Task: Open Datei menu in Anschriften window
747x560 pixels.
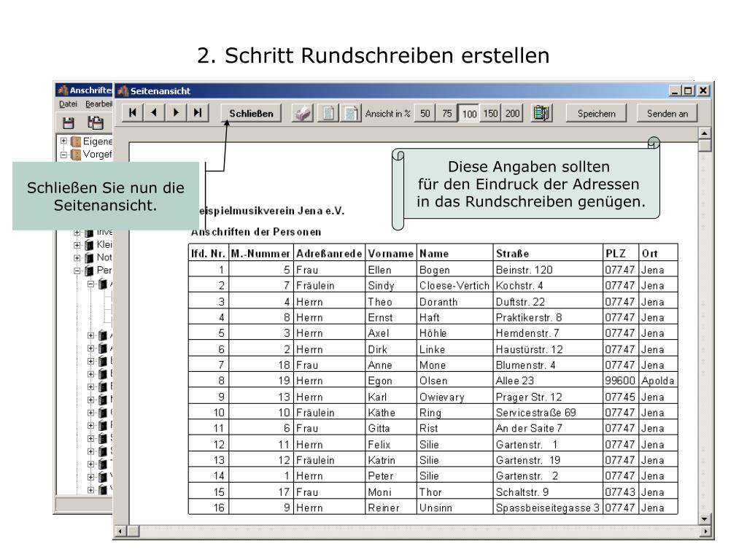Action: [x=68, y=104]
